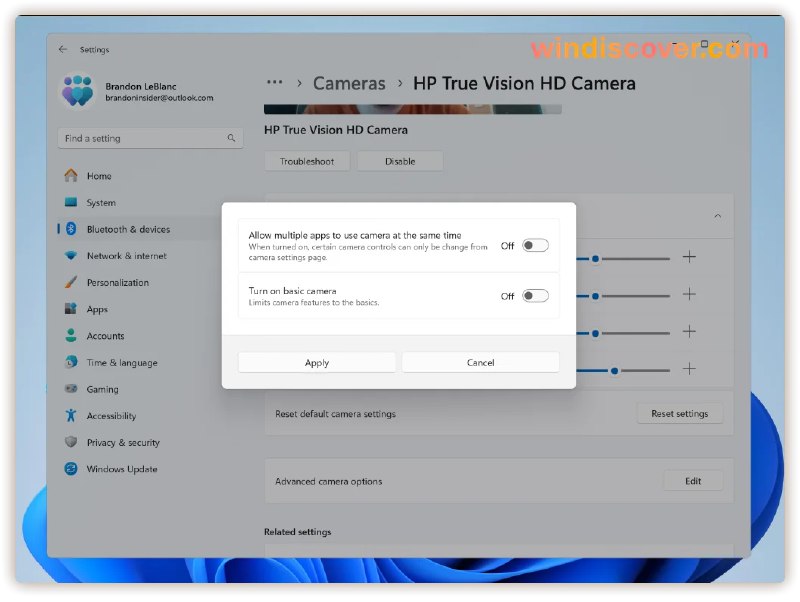
Task: Click Related settings heading
Action: [297, 532]
